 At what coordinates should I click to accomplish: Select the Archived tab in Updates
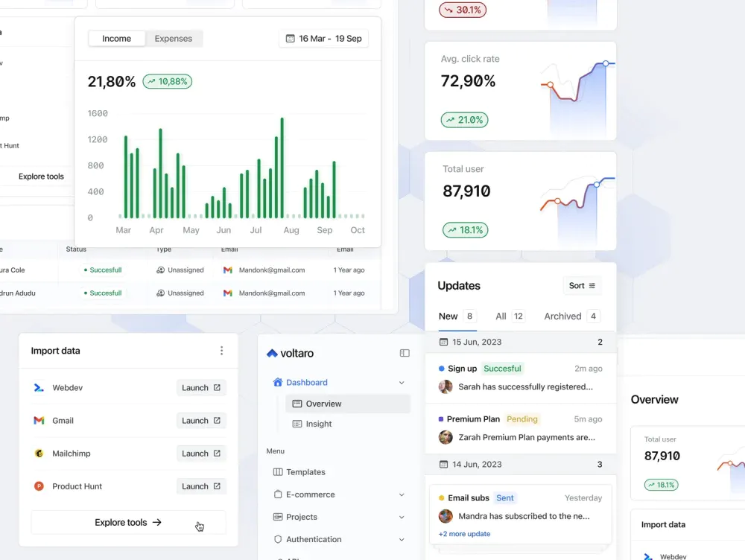click(572, 316)
